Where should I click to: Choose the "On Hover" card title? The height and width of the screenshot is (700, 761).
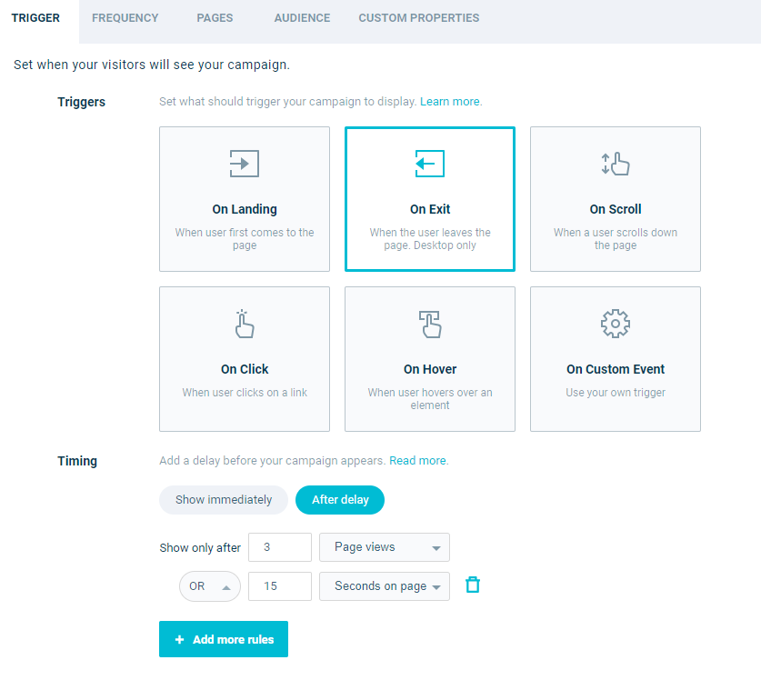(x=430, y=369)
